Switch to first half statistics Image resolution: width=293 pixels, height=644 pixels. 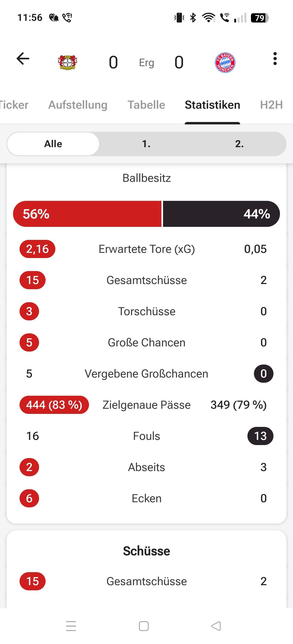click(x=146, y=144)
